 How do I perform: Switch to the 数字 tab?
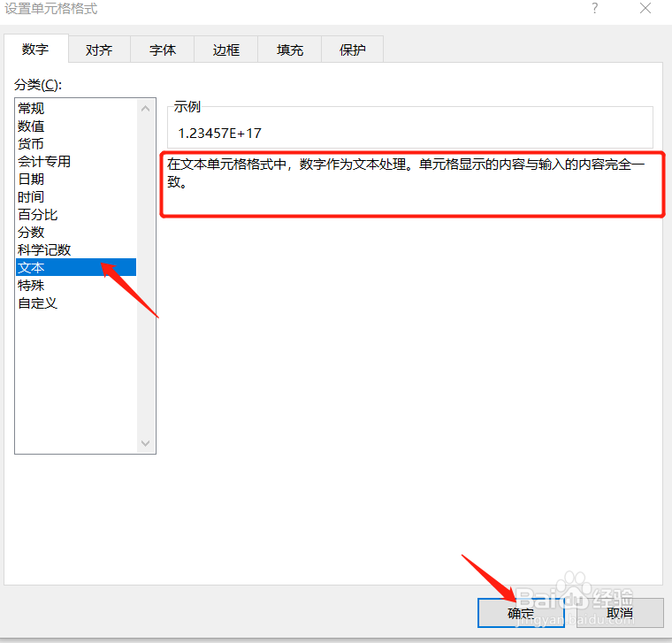click(36, 49)
